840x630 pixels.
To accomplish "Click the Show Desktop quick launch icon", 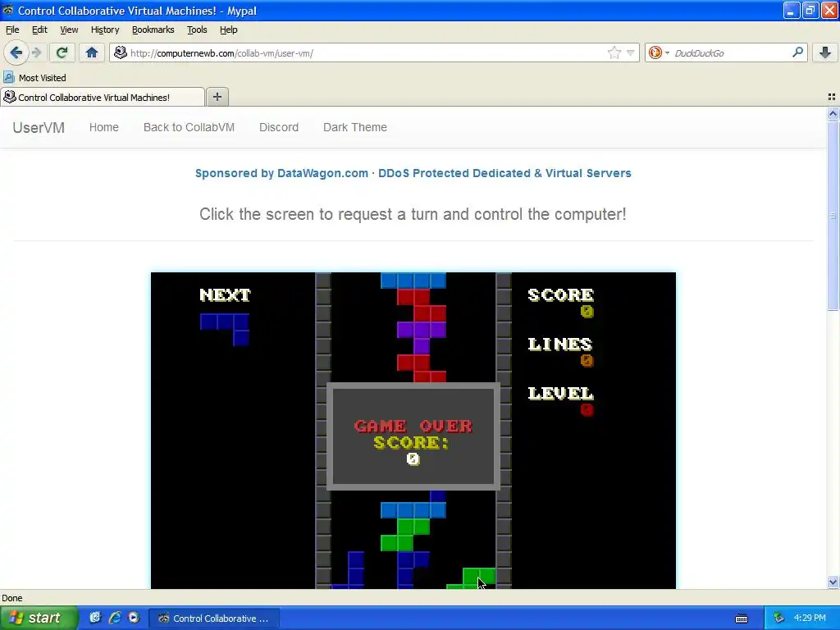I will (x=95, y=618).
